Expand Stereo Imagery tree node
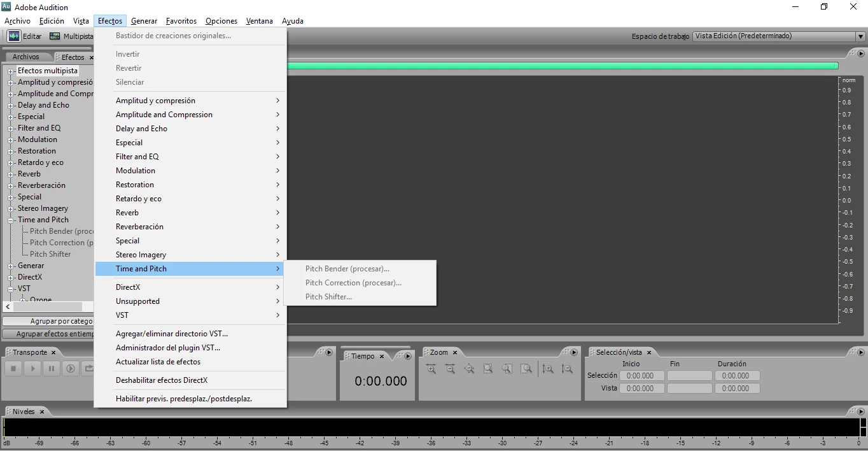Image resolution: width=868 pixels, height=451 pixels. [x=11, y=208]
